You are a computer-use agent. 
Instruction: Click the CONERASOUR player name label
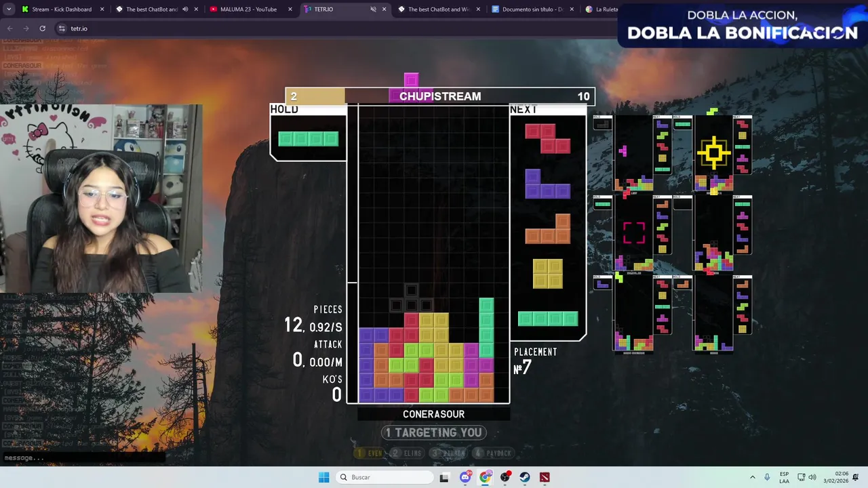click(433, 414)
